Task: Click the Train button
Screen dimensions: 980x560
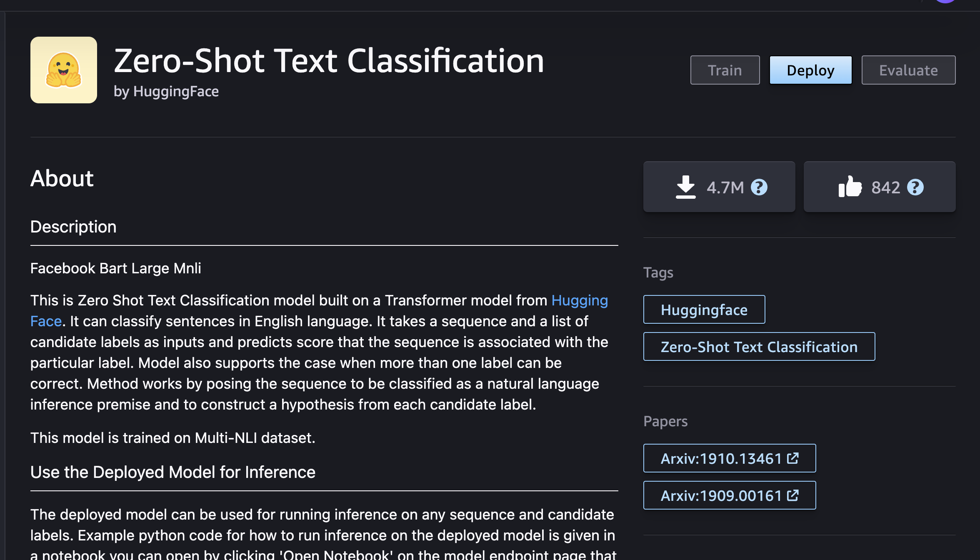Action: pyautogui.click(x=725, y=70)
